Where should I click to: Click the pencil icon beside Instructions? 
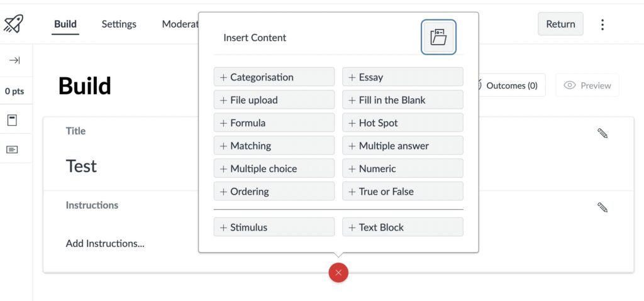click(602, 207)
